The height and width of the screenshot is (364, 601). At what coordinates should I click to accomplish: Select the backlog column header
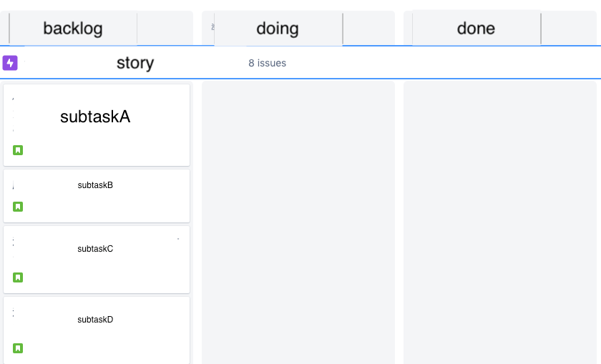pyautogui.click(x=73, y=29)
